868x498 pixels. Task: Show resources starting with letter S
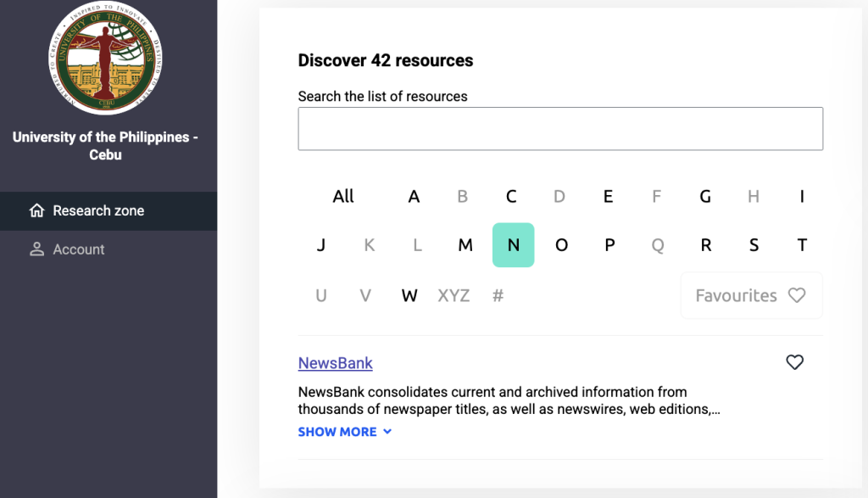point(754,245)
